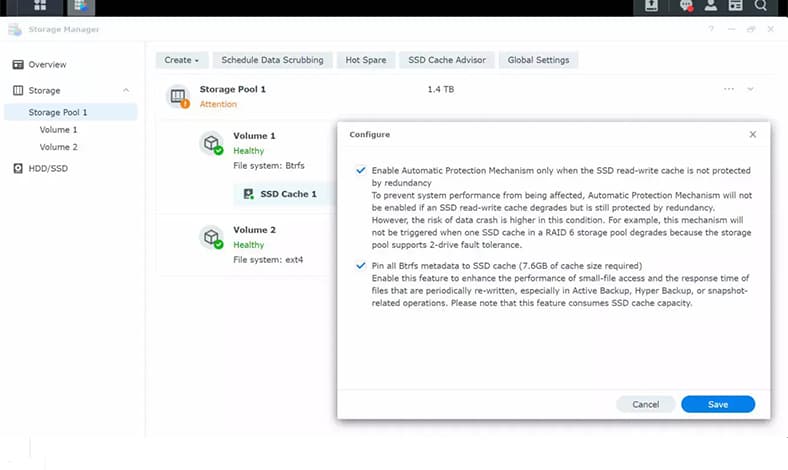788x470 pixels.
Task: Select Storage Pool 1 in the sidebar
Action: click(x=70, y=112)
